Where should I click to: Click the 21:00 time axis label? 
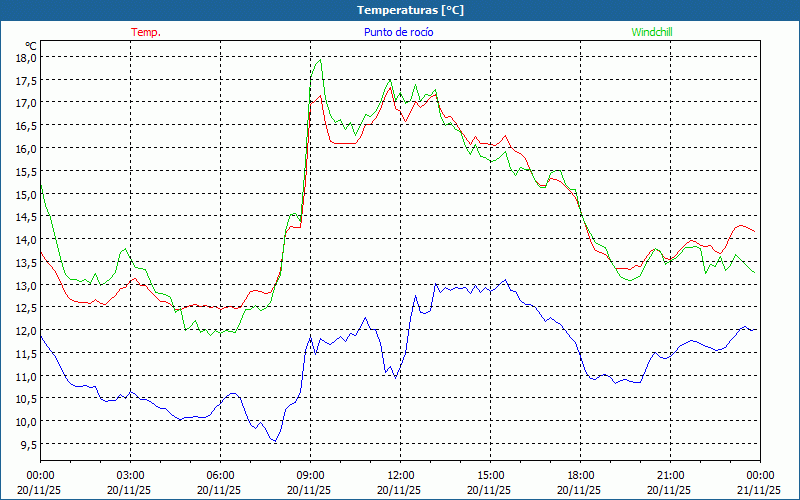(670, 475)
